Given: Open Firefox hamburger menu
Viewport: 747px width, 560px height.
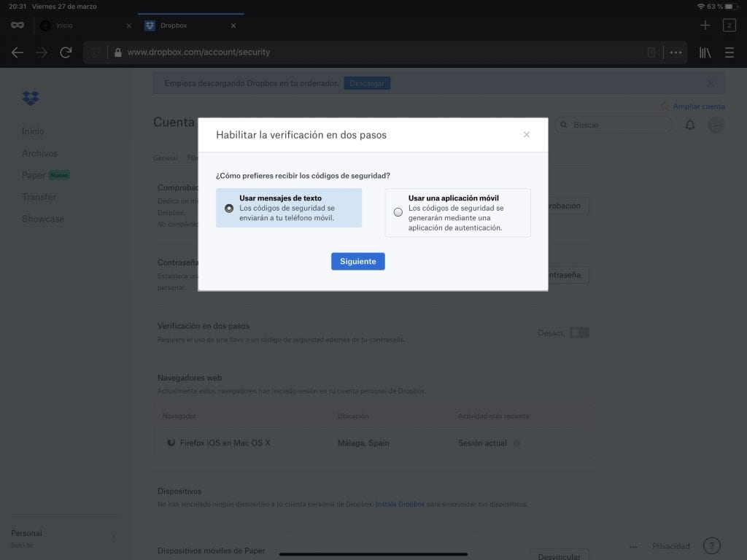Looking at the screenshot, I should pos(729,52).
